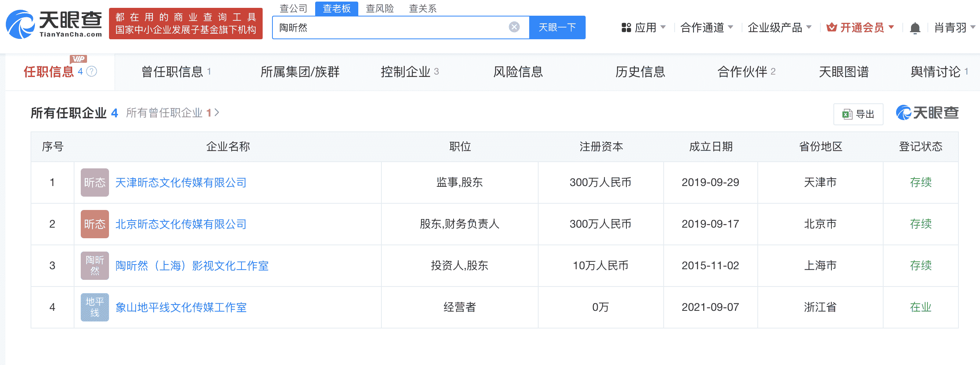980x365 pixels.
Task: Clear the search field with X icon
Action: pos(514,27)
